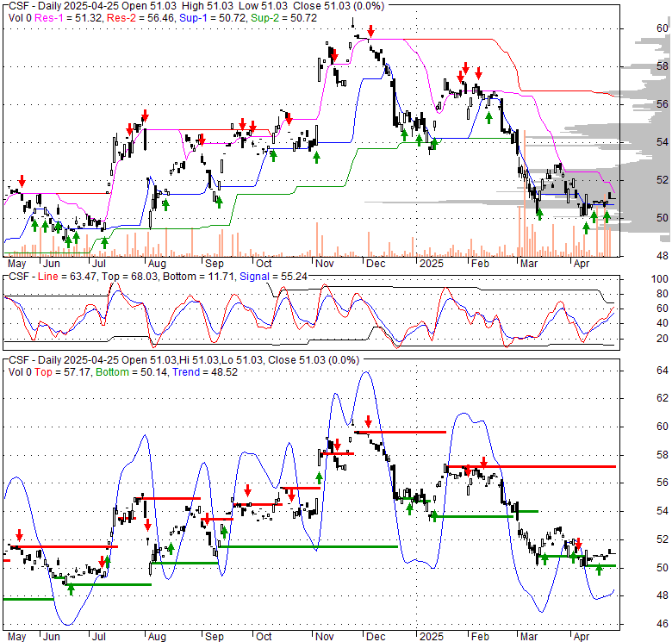
Task: Click the Mar month label under the top chart
Action: (528, 264)
